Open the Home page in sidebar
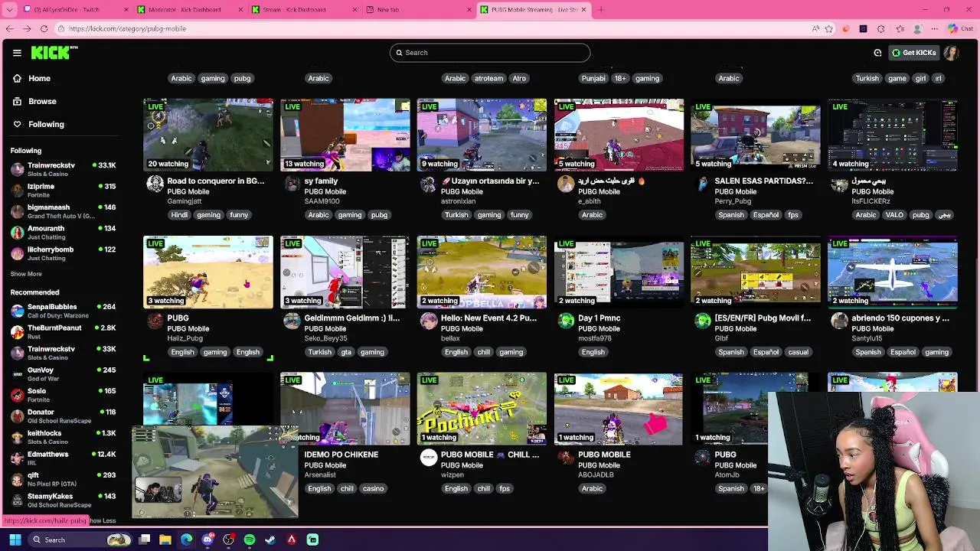This screenshot has height=551, width=980. point(39,78)
